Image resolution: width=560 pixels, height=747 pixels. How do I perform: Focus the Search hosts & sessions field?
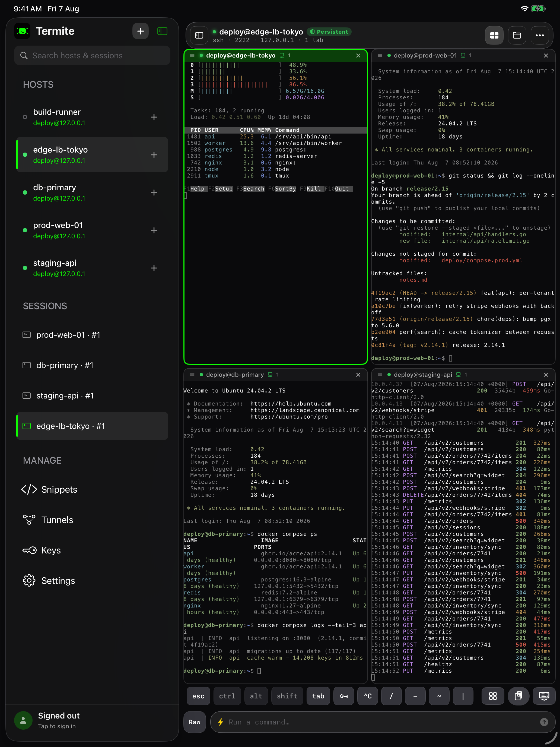tap(92, 55)
